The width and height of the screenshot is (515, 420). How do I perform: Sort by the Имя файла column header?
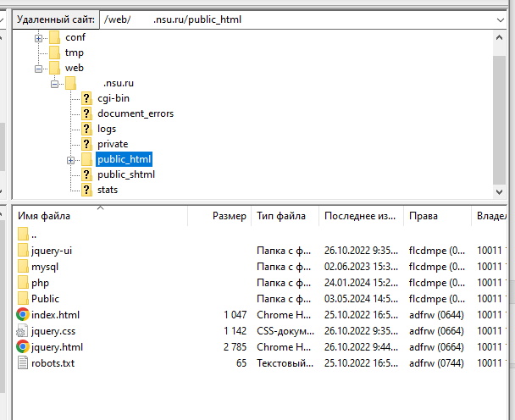pos(44,216)
